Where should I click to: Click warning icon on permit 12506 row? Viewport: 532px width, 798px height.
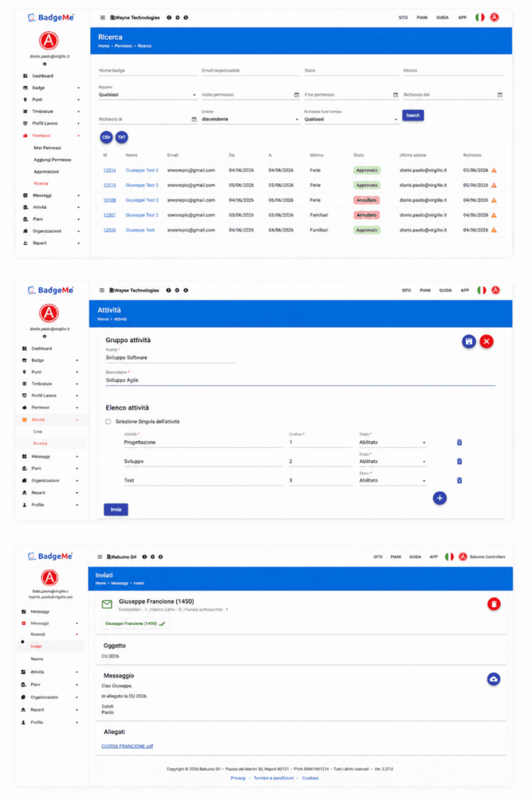click(x=494, y=230)
